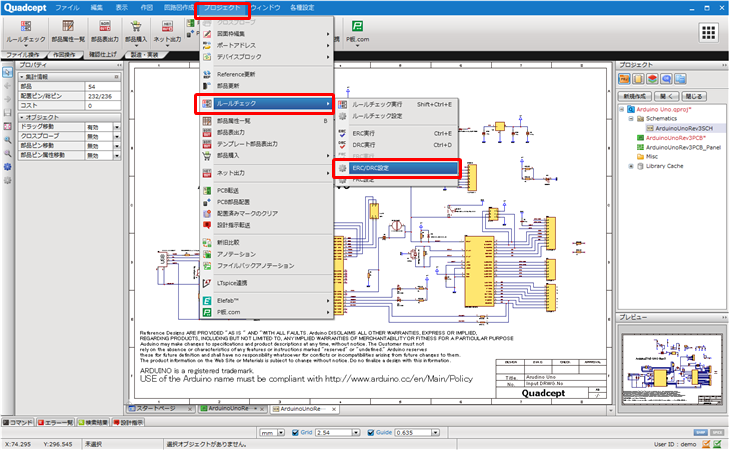The height and width of the screenshot is (450, 729).
Task: Switch to 作図操作 ribbon tab
Action: (64, 55)
